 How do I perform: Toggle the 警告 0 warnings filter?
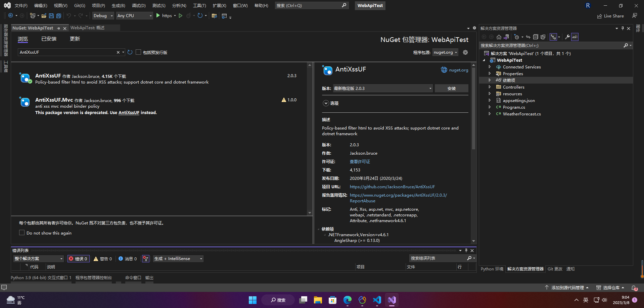click(103, 259)
